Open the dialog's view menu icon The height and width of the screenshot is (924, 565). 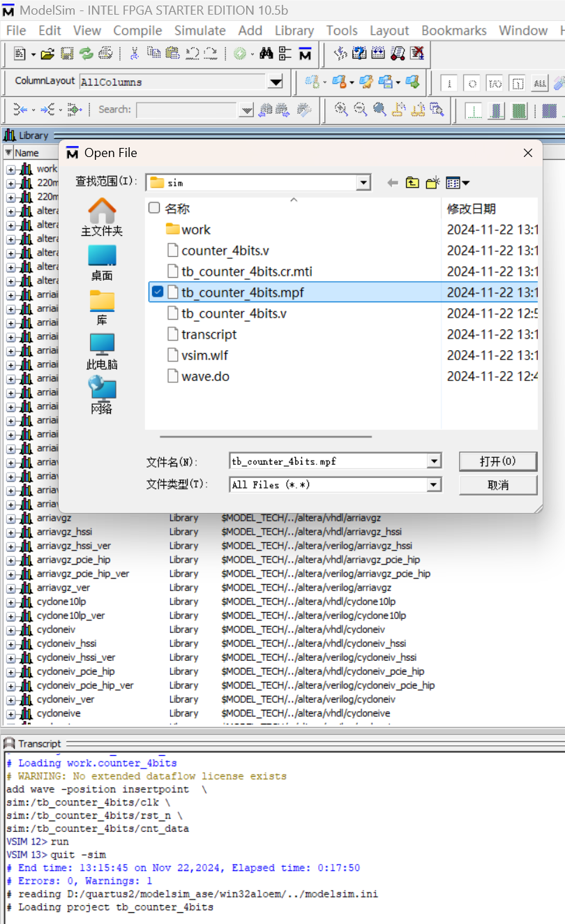click(x=458, y=183)
